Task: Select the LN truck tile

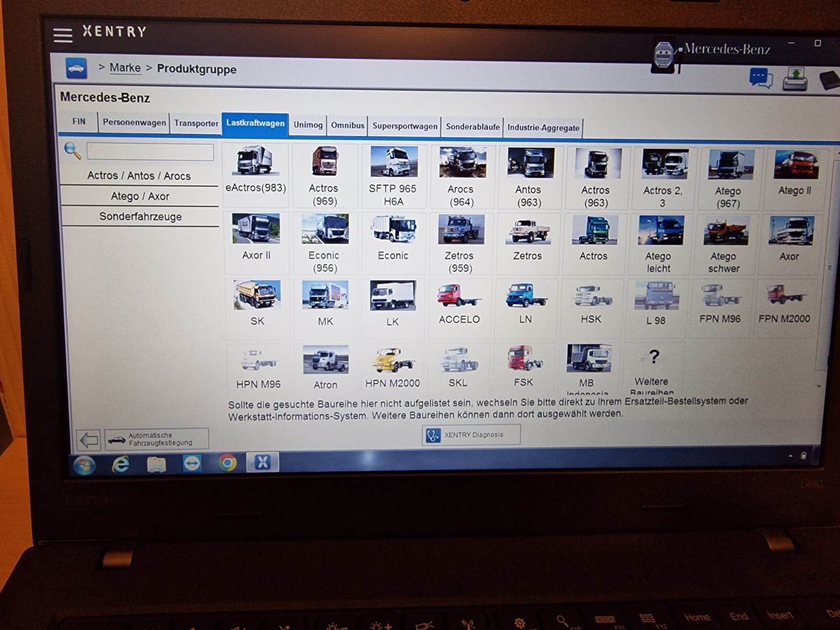Action: pyautogui.click(x=526, y=307)
